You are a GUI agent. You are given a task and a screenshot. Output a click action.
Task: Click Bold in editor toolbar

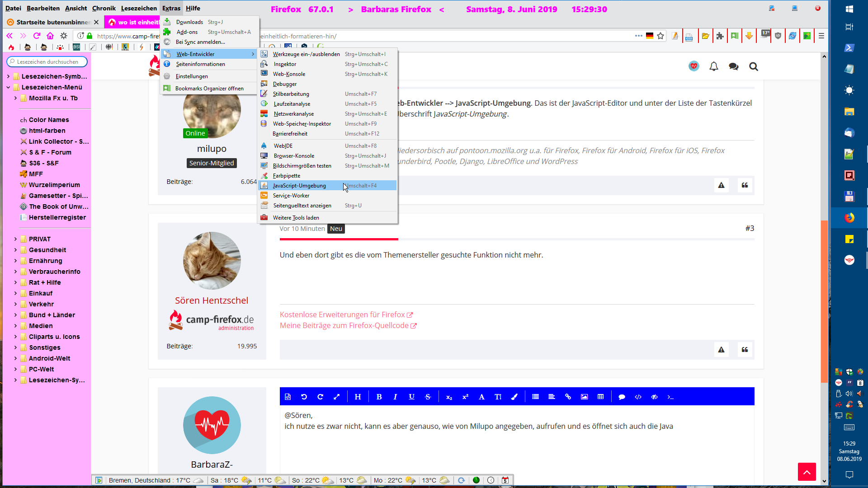click(x=379, y=397)
